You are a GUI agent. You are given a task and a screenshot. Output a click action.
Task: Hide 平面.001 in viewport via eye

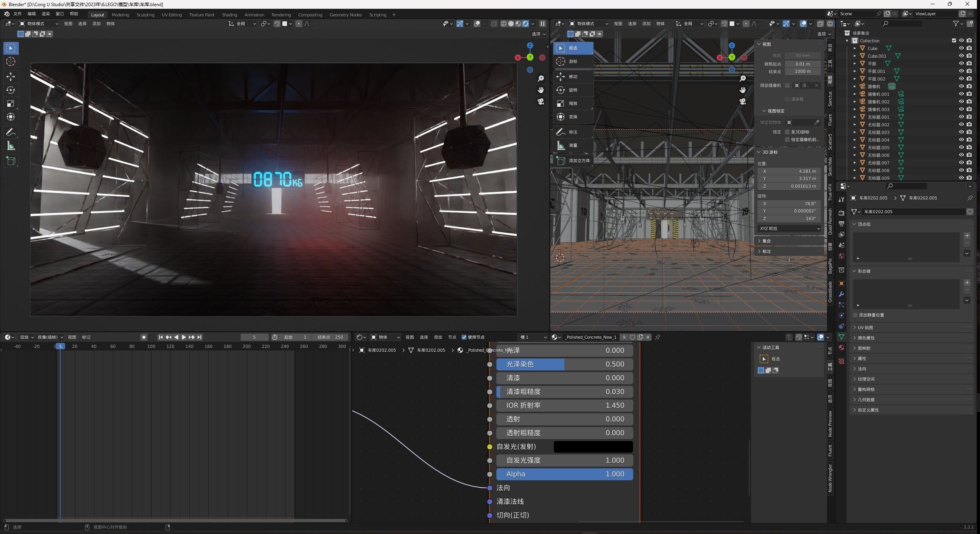click(961, 71)
